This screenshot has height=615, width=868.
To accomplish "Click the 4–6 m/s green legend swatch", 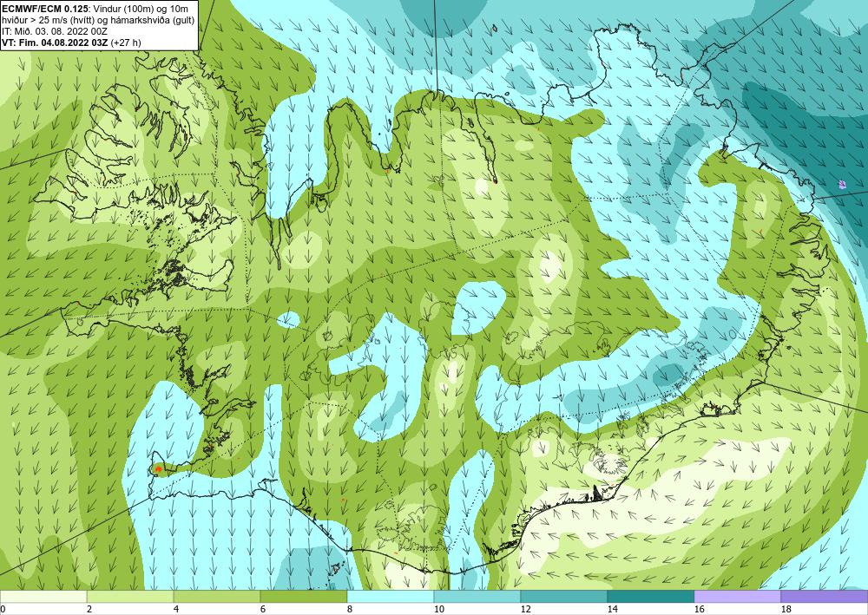I will (217, 596).
